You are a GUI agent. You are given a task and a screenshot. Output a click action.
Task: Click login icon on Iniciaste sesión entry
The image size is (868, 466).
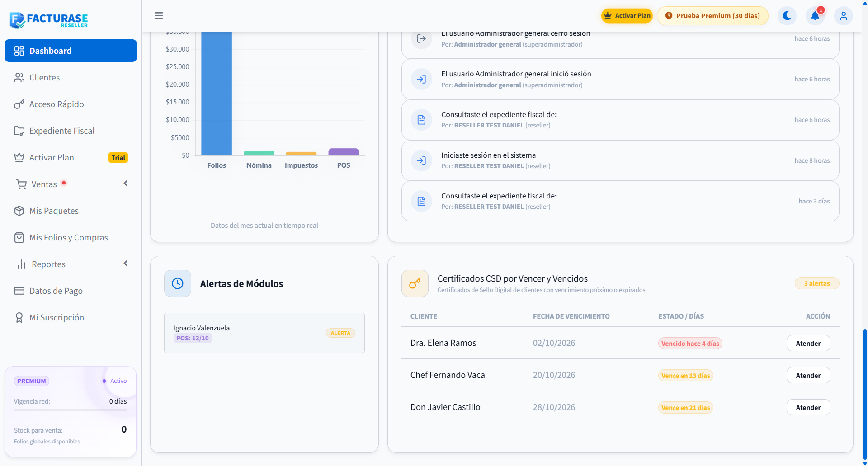[421, 160]
